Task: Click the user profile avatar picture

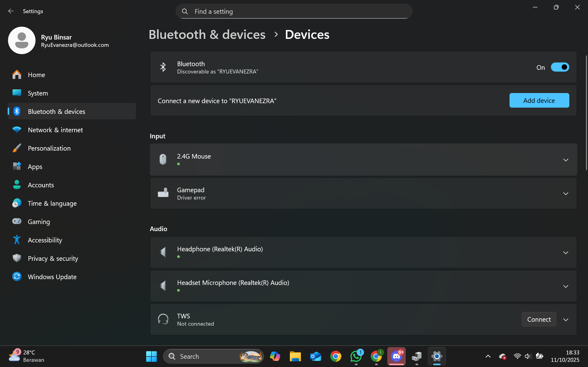Action: click(22, 40)
